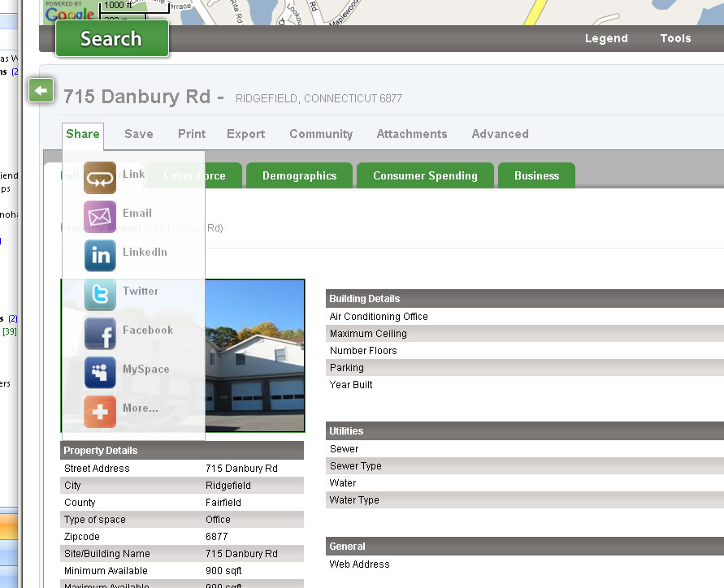Image resolution: width=724 pixels, height=588 pixels.
Task: Click the [39] count link at left edge
Action: (x=10, y=331)
